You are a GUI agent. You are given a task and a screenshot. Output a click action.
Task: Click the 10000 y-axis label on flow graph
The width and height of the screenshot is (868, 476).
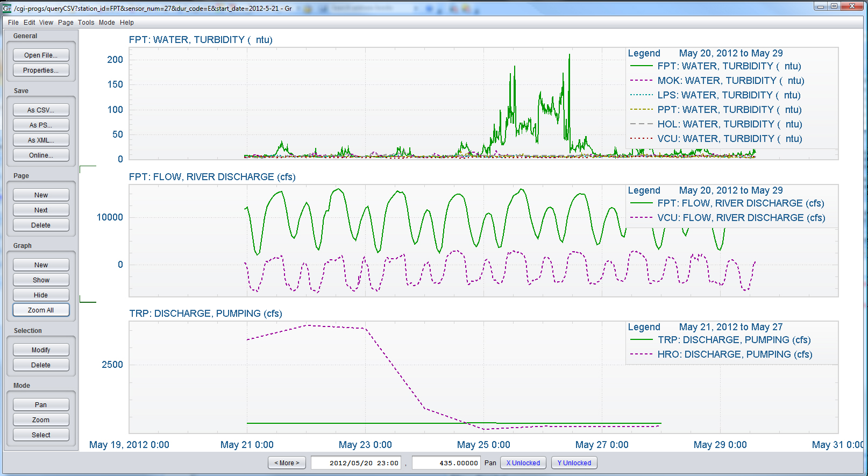click(110, 217)
